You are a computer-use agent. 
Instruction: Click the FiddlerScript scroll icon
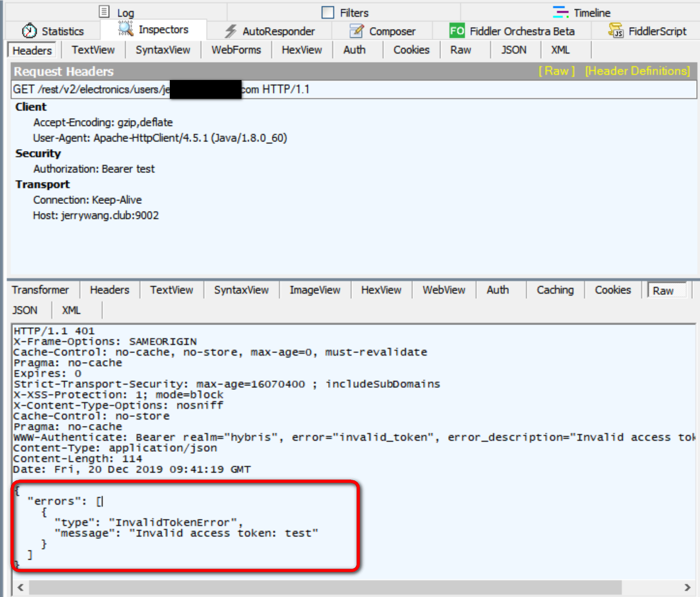point(615,30)
